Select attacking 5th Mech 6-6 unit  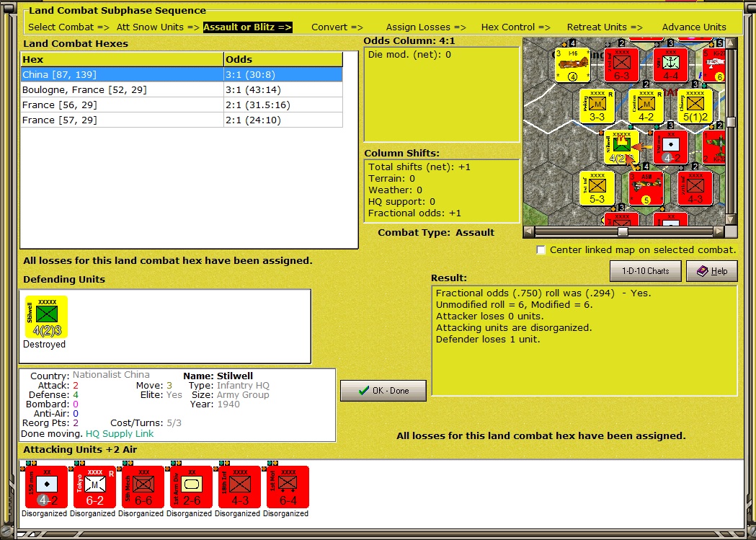[x=143, y=487]
